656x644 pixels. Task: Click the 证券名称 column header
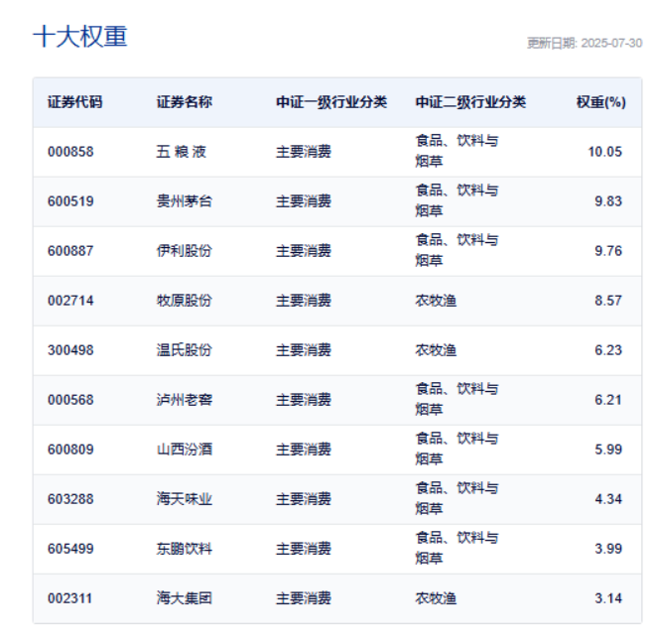[x=185, y=102]
